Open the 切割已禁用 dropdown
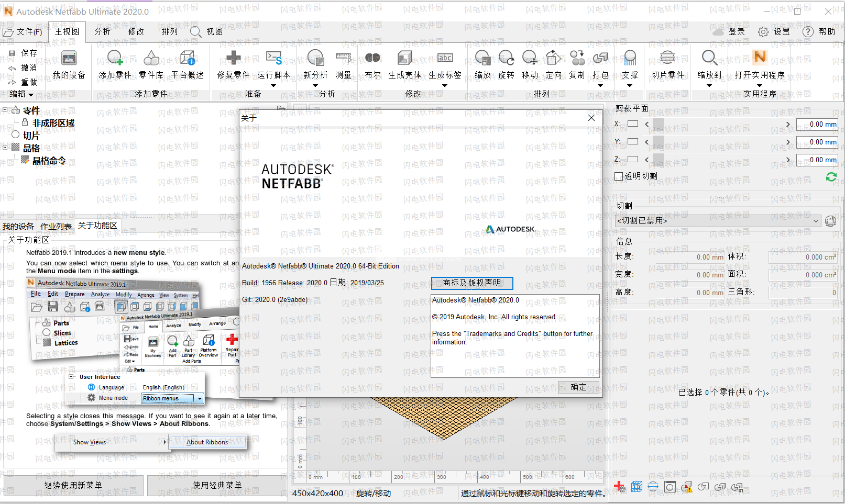The height and width of the screenshot is (504, 845). pos(718,221)
